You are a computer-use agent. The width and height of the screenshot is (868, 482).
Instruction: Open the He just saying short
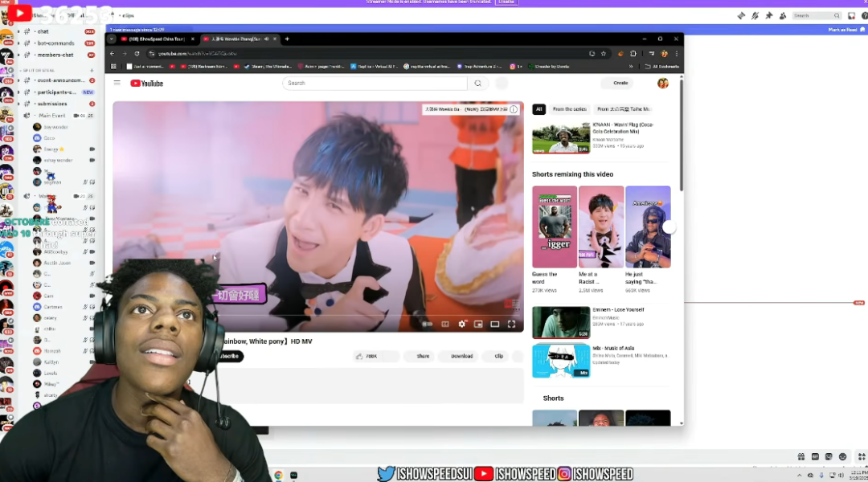648,227
